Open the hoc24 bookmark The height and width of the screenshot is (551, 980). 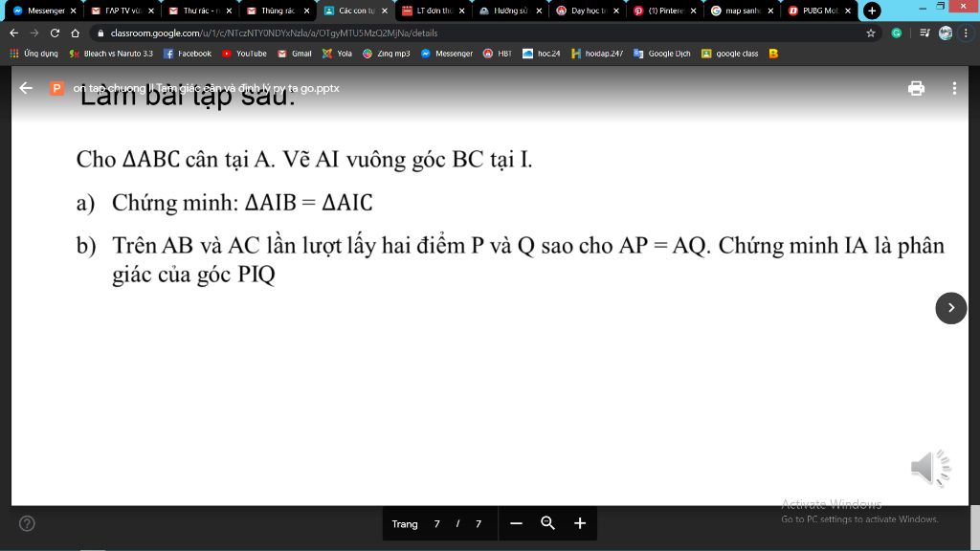tap(542, 54)
